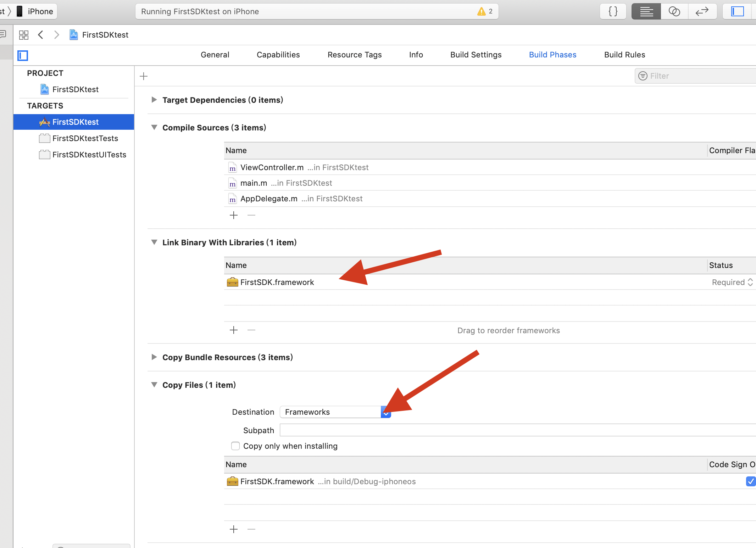
Task: Select the FirstSDKtestTests target
Action: click(x=85, y=138)
